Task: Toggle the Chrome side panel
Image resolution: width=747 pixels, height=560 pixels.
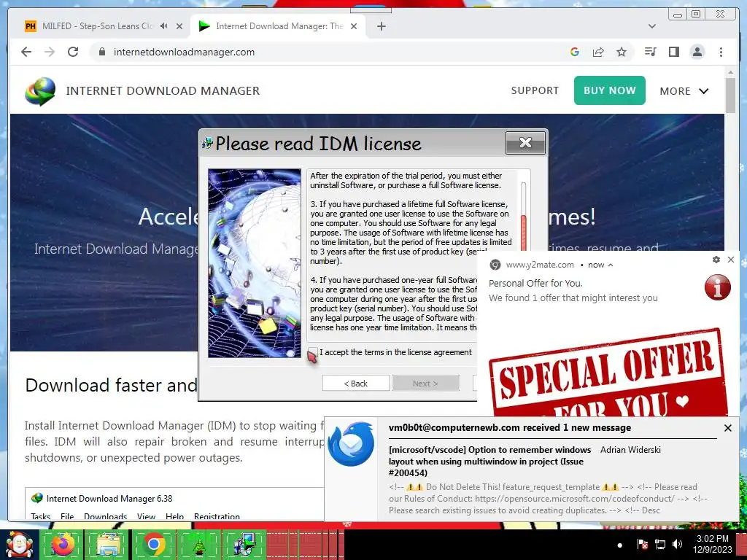Action: 673,52
